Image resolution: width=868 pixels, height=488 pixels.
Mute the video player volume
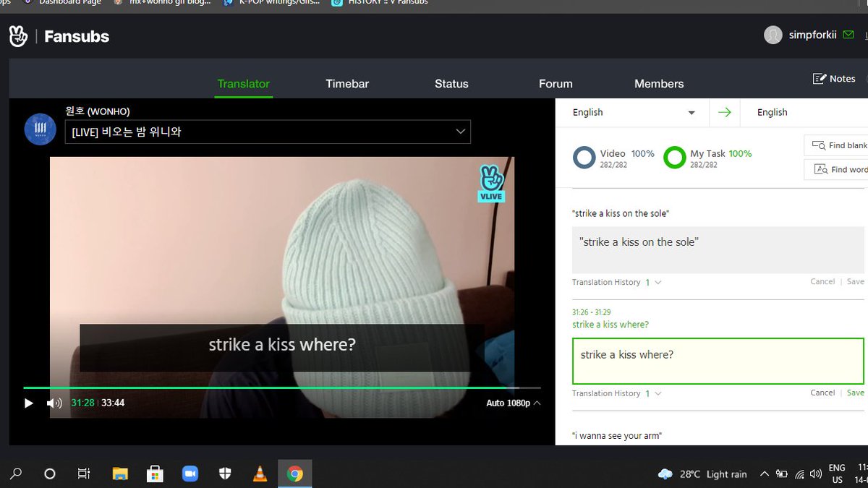[x=54, y=403]
